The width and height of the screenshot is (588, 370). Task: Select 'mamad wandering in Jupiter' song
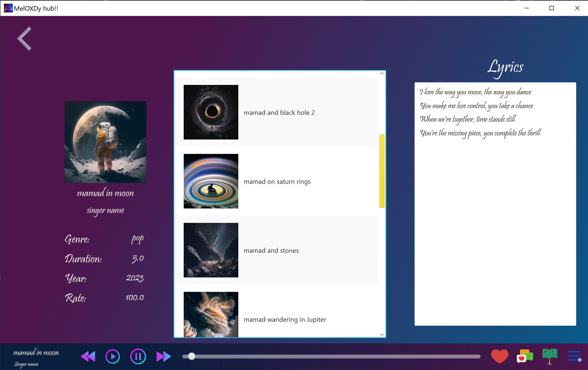tap(285, 320)
